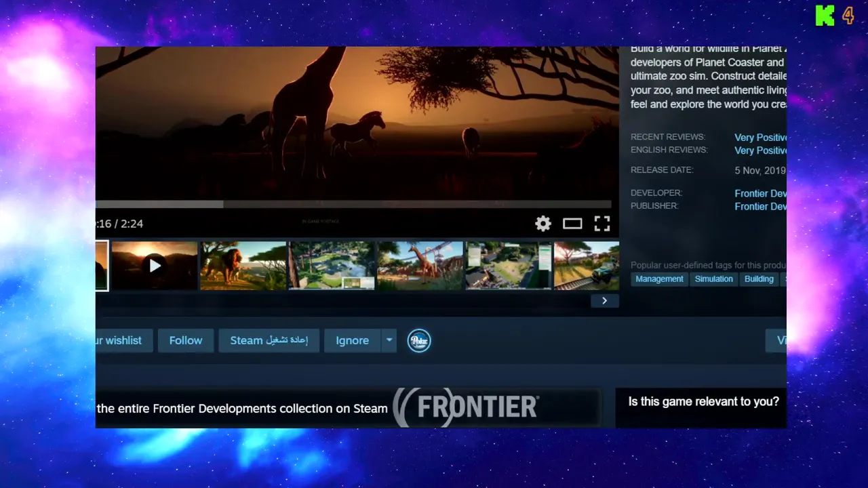Select the management interface screenshot thumbnail
The height and width of the screenshot is (488, 868).
[x=509, y=266]
